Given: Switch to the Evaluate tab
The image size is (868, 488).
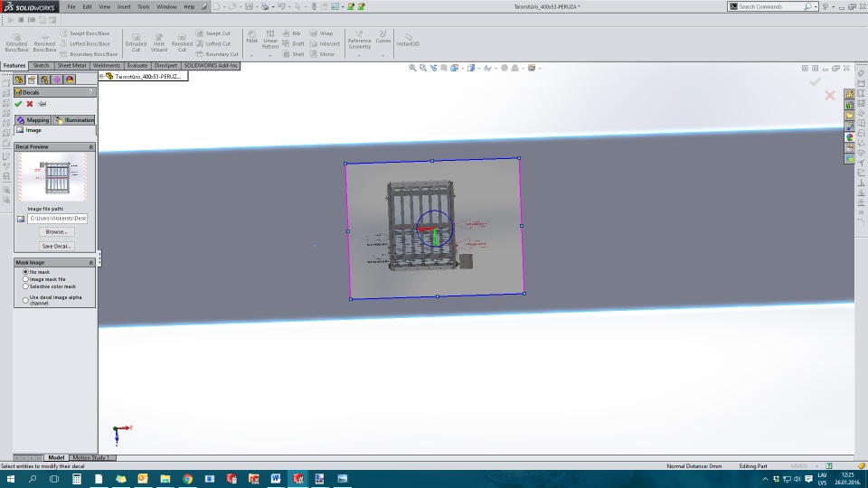Looking at the screenshot, I should tap(137, 65).
